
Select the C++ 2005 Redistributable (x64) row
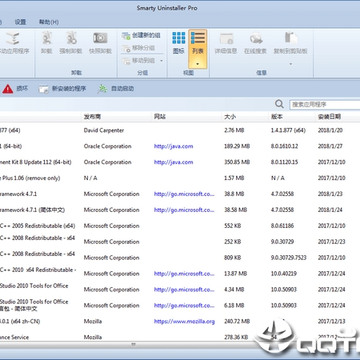click(180, 226)
